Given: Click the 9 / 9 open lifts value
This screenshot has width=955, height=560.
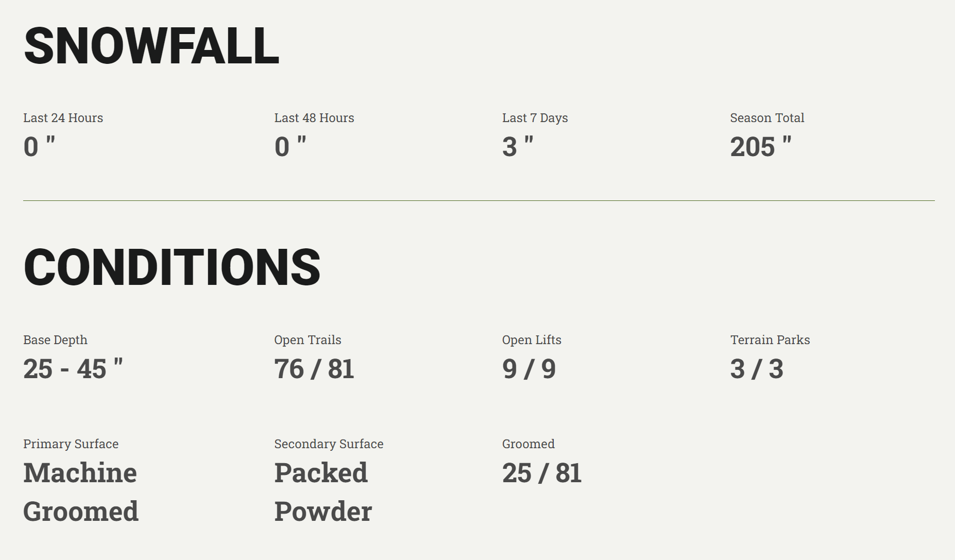Looking at the screenshot, I should point(529,369).
